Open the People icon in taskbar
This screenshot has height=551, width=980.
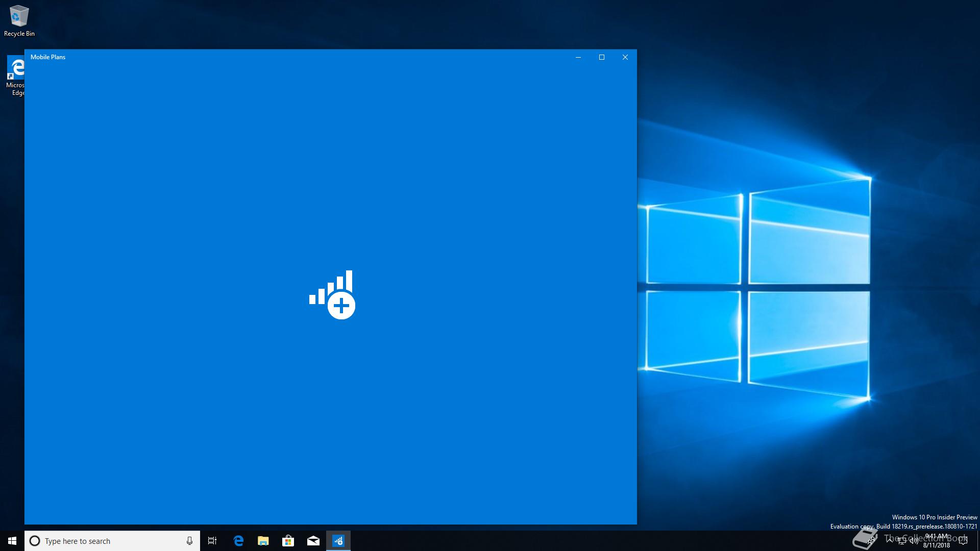click(871, 540)
